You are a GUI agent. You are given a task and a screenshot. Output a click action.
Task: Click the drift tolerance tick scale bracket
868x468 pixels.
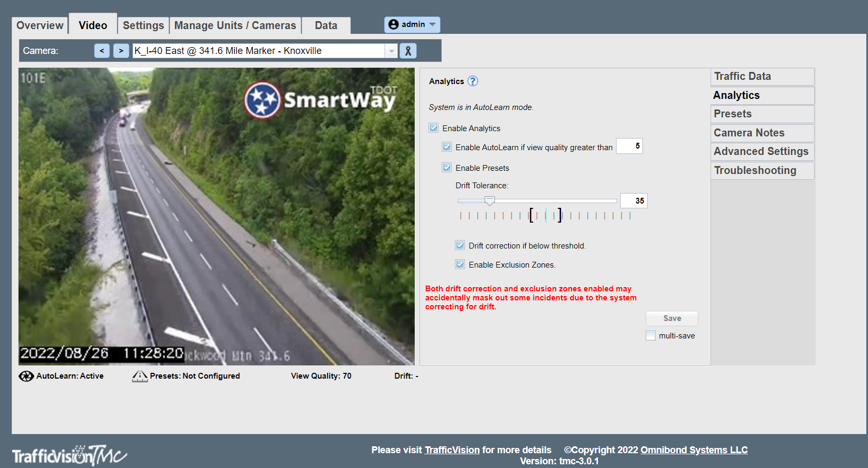tap(545, 215)
